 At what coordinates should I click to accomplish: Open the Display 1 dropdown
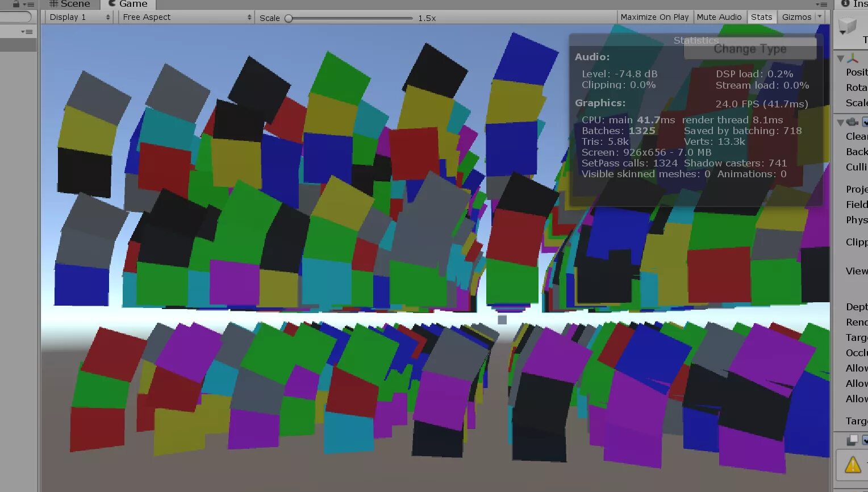click(80, 17)
